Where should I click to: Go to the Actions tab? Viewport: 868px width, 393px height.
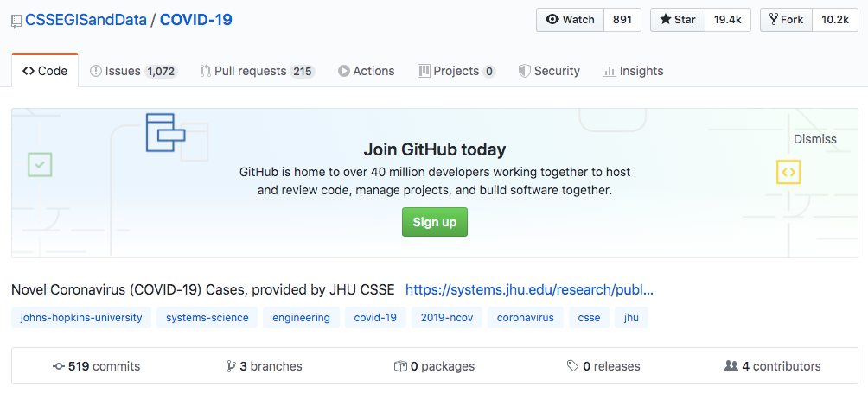[366, 71]
